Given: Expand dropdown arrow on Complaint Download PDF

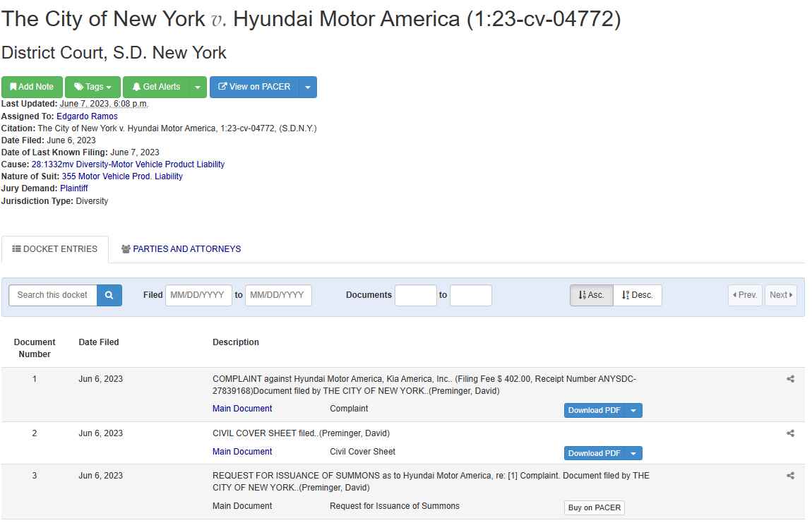Looking at the screenshot, I should point(633,411).
